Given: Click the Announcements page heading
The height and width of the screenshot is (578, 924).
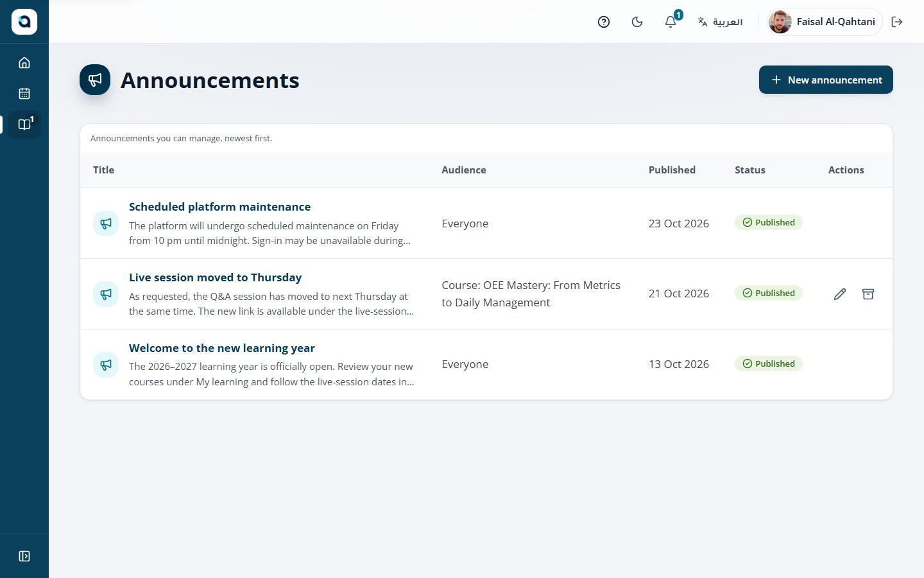Looking at the screenshot, I should (210, 80).
